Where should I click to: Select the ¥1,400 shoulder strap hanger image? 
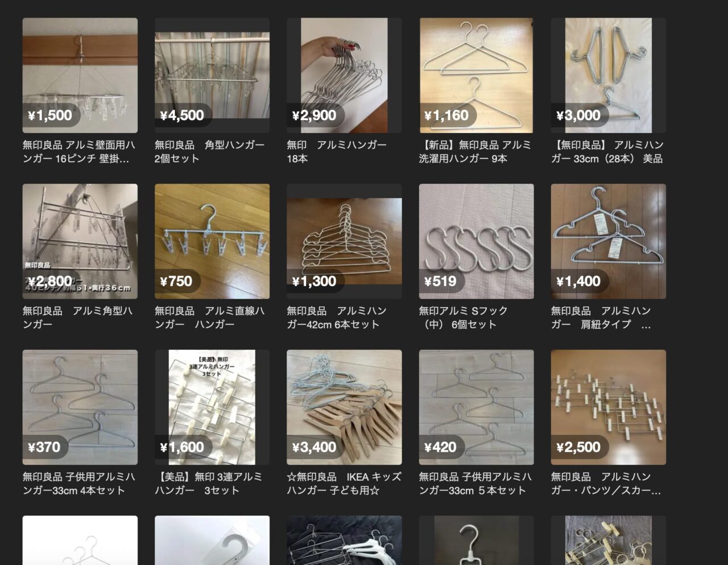(x=608, y=241)
